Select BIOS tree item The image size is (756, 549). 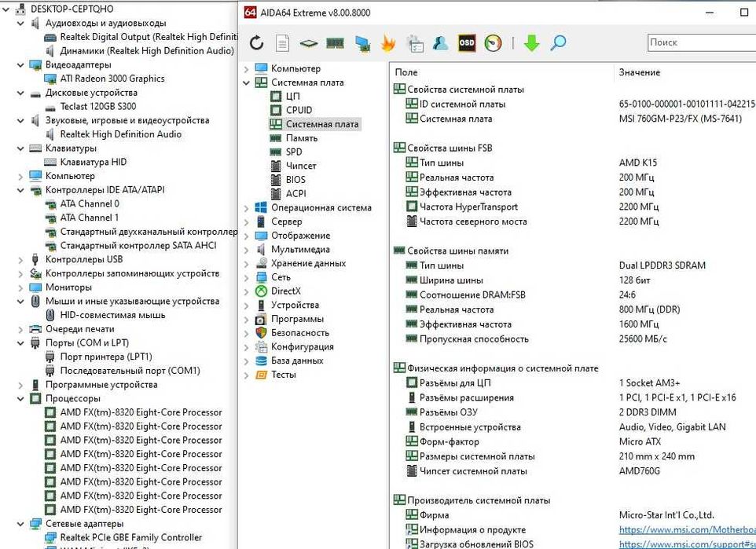click(295, 180)
